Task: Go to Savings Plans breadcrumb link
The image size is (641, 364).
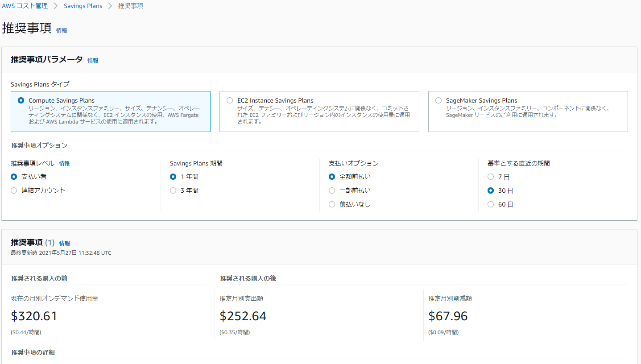Action: coord(83,6)
